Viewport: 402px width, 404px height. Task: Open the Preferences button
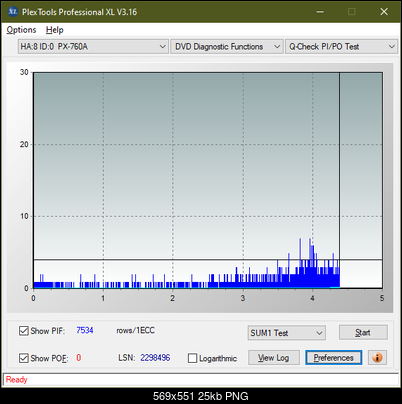click(x=334, y=358)
